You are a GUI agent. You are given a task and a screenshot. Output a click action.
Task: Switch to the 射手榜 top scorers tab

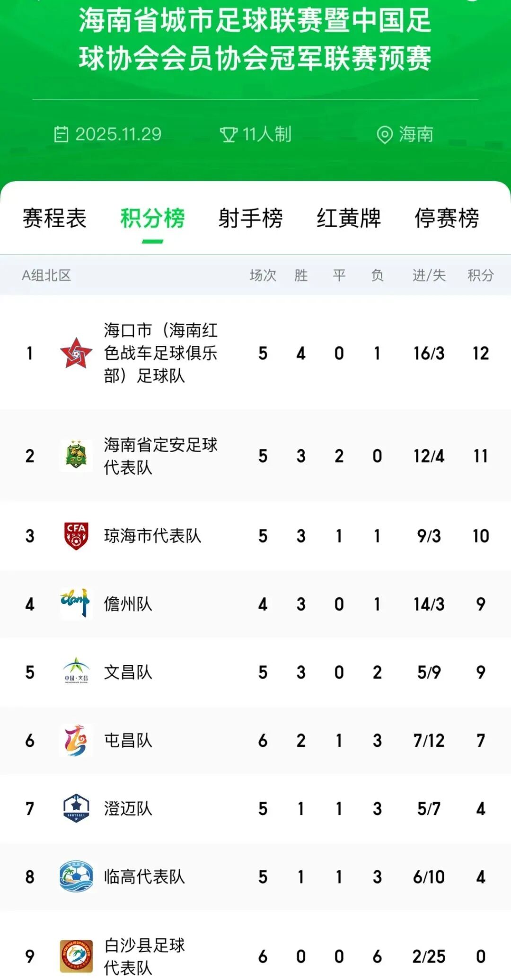250,219
